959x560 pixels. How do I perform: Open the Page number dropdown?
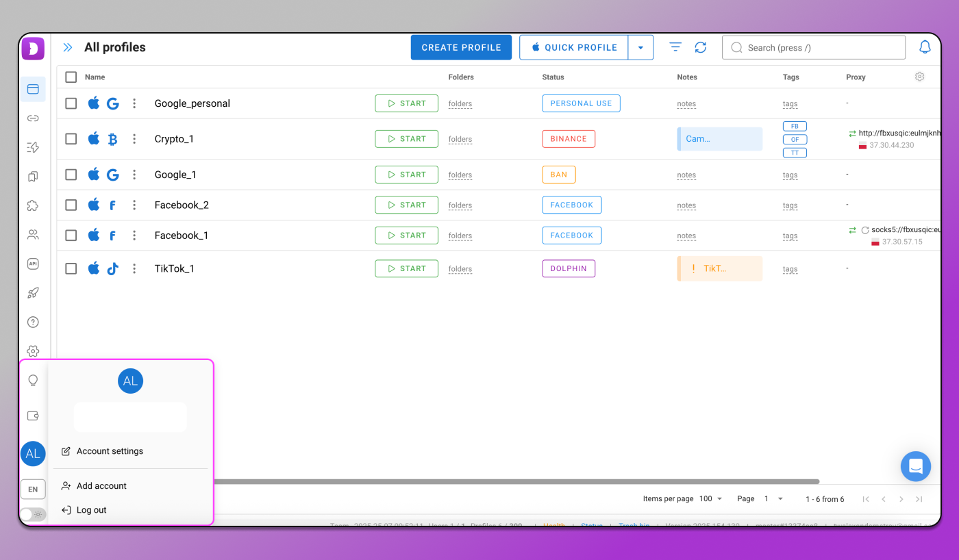point(774,499)
